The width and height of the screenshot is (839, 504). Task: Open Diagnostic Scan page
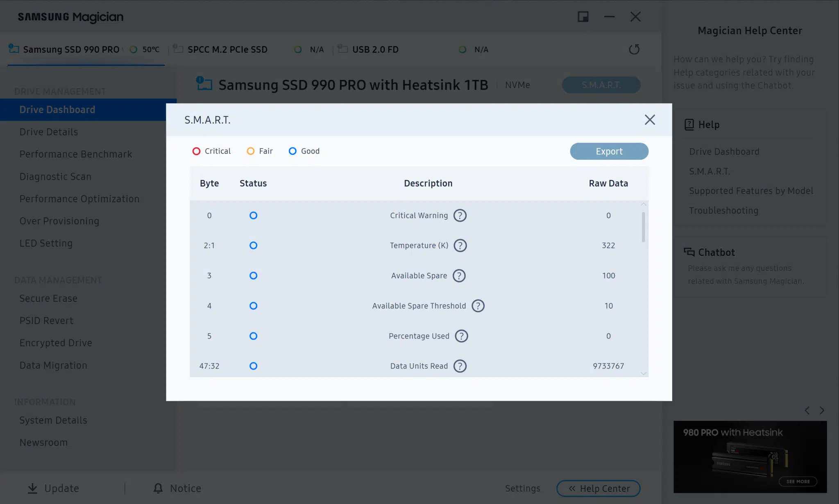tap(55, 176)
